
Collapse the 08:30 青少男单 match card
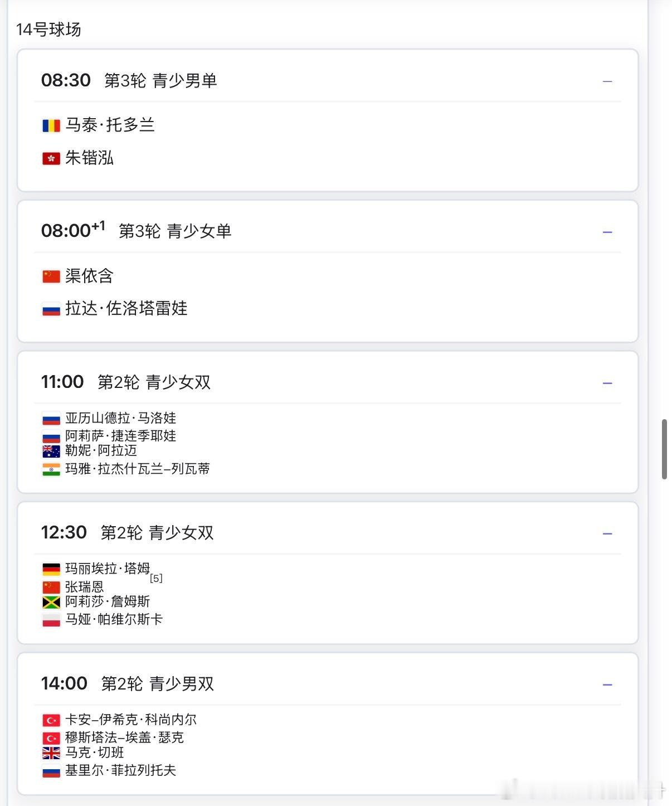tap(607, 81)
